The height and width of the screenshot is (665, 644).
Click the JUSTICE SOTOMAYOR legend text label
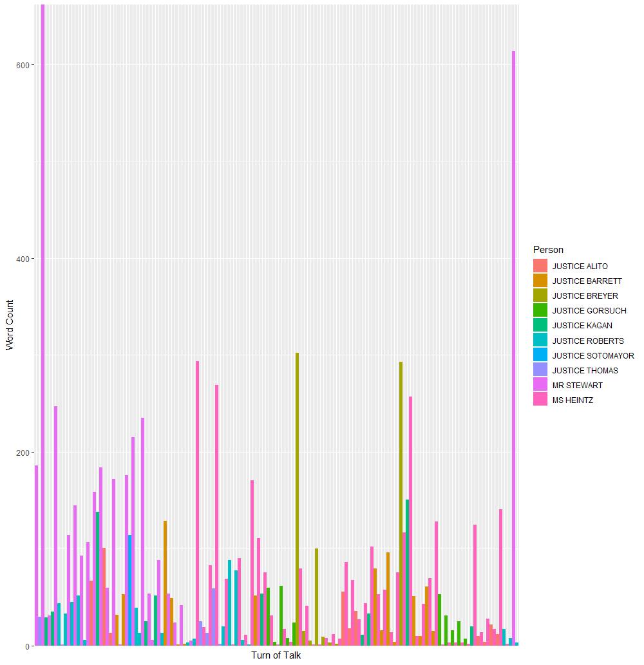tap(592, 355)
